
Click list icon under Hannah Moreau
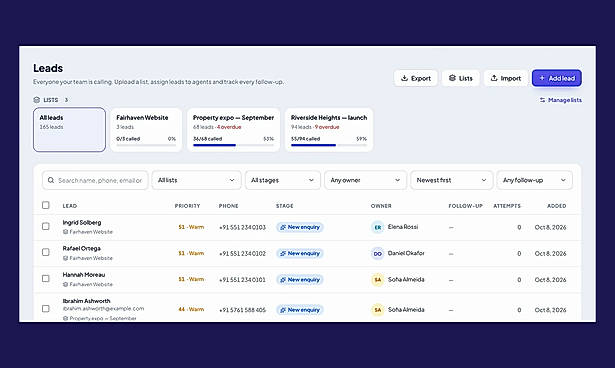click(65, 284)
